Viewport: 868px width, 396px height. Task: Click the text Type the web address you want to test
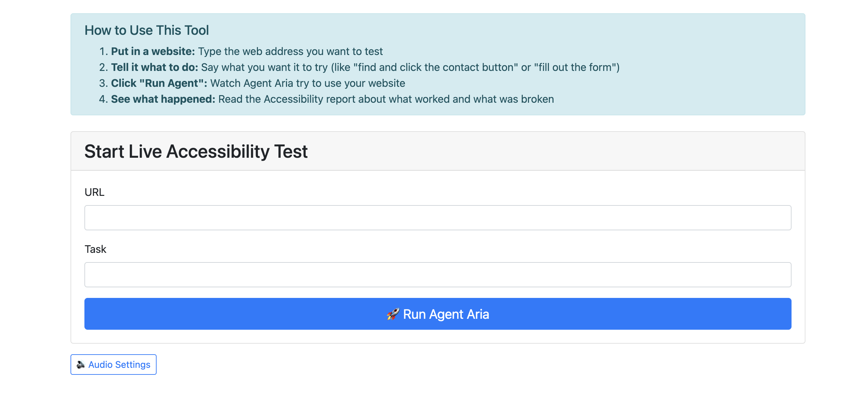[290, 51]
